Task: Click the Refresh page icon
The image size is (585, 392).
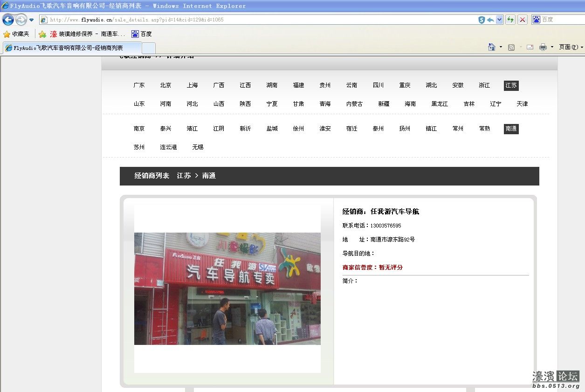Action: pyautogui.click(x=510, y=20)
